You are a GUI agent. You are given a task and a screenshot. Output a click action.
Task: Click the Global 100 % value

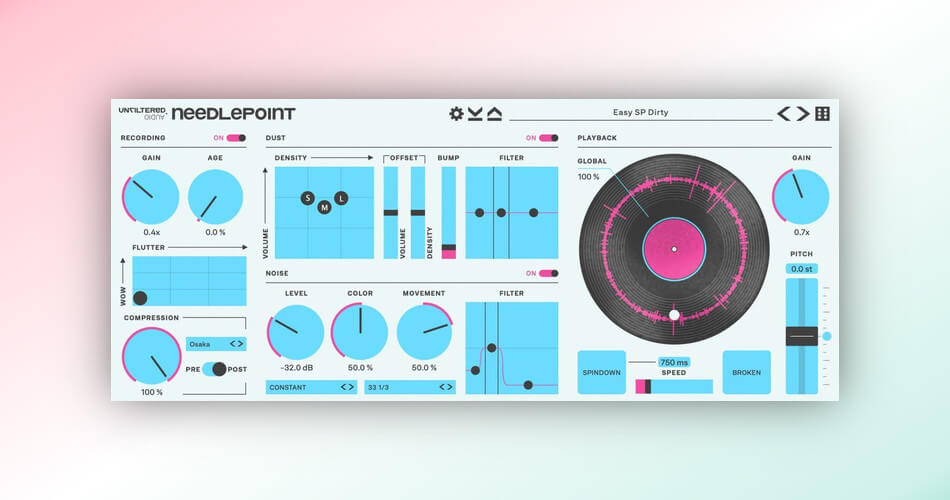coord(588,177)
